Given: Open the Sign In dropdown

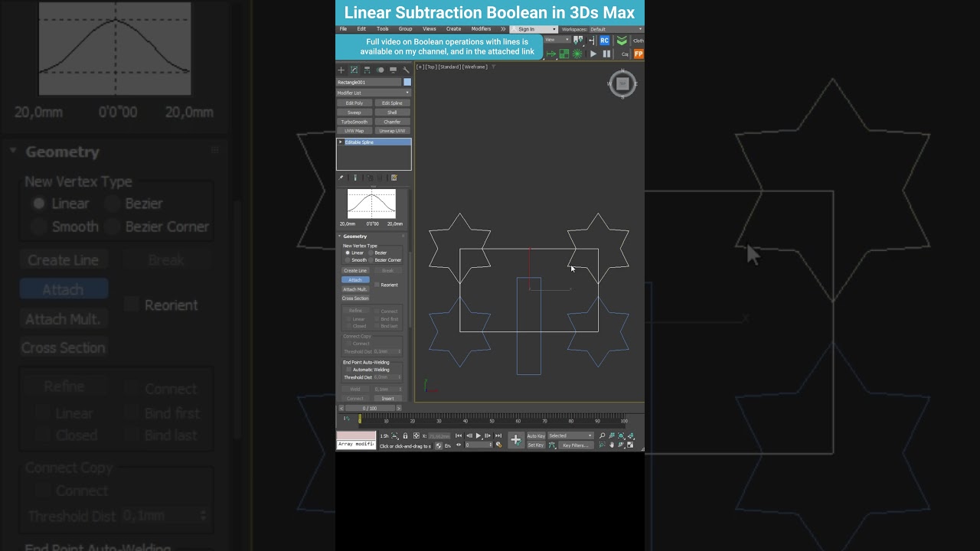Looking at the screenshot, I should [x=534, y=29].
